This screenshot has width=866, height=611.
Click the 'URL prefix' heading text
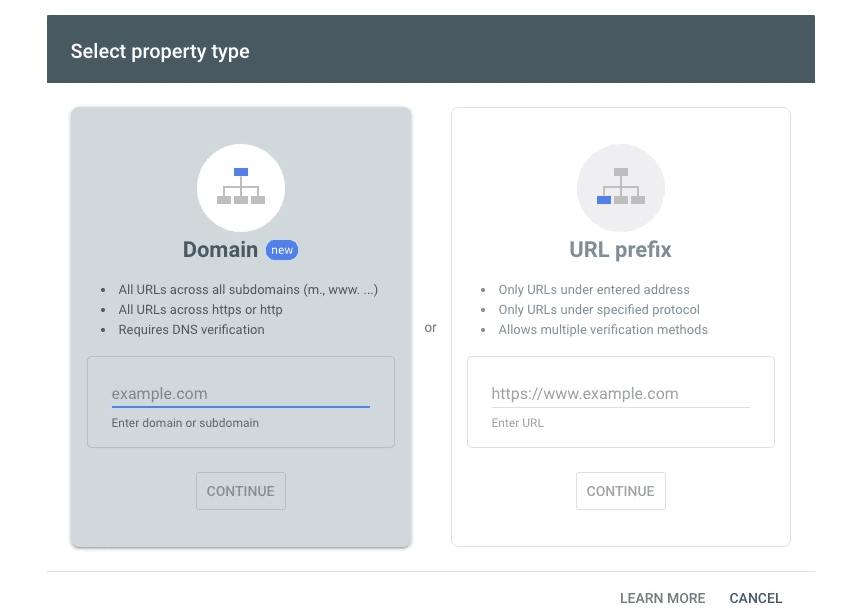click(x=620, y=250)
